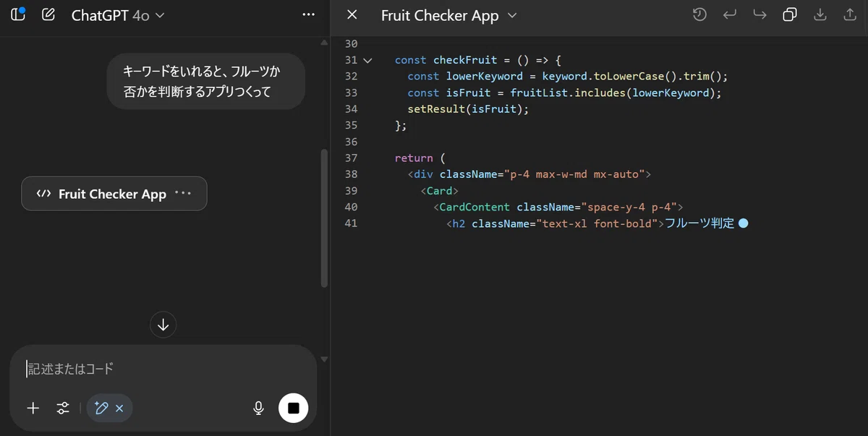
Task: Remove the canvas tool chip
Action: coord(119,409)
